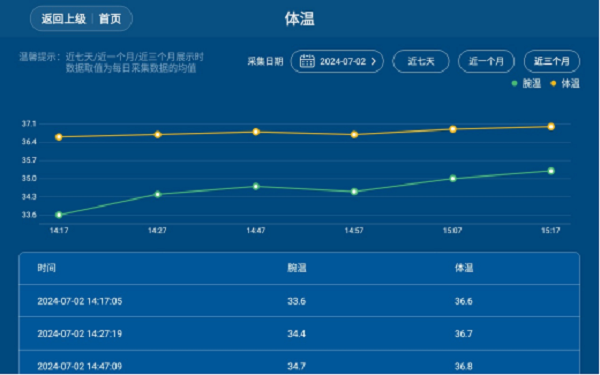
Task: Select the 近一个月 range button
Action: 486,61
